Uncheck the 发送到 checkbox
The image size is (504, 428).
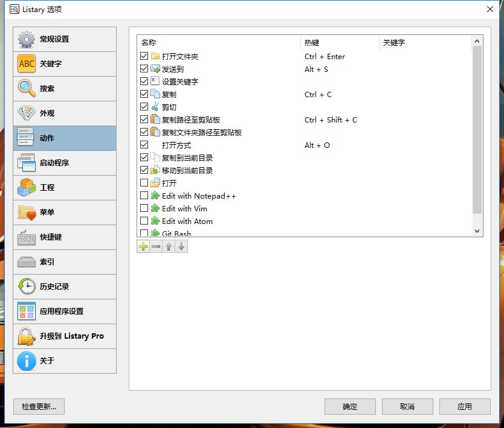144,69
